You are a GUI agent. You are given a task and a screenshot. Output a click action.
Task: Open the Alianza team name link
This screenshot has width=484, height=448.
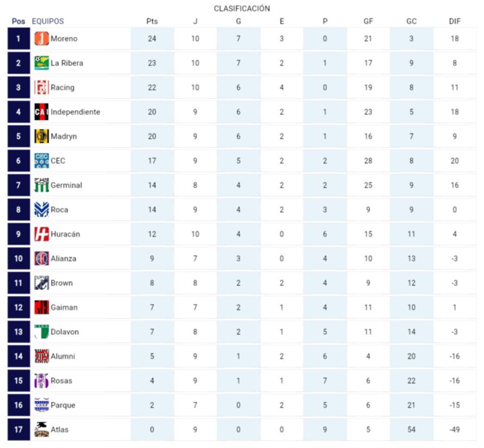pos(63,259)
